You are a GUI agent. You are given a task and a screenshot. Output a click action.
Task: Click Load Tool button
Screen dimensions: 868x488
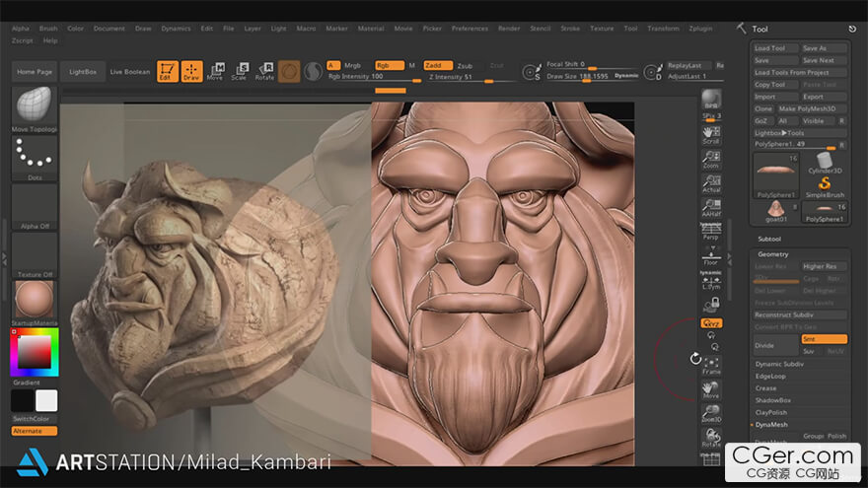click(775, 48)
